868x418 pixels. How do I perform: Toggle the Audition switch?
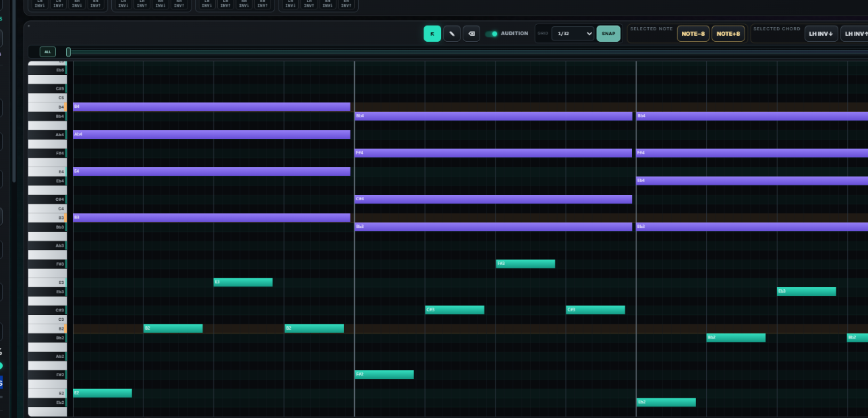tap(492, 34)
